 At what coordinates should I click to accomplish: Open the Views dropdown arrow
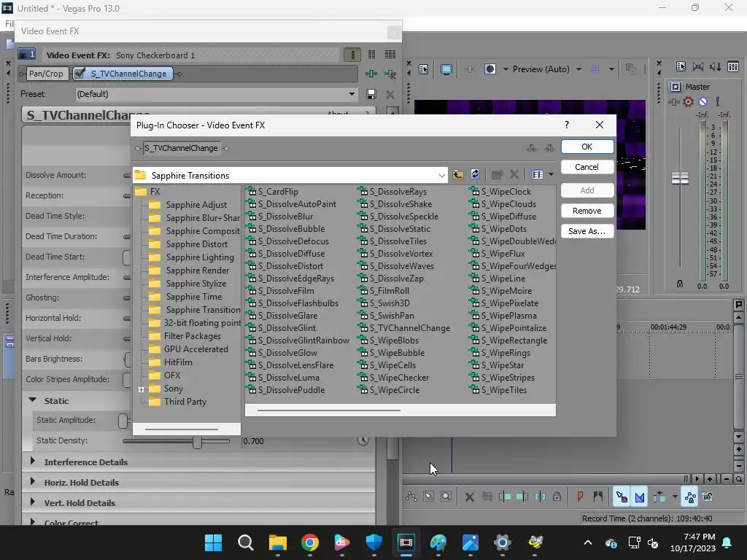(551, 174)
